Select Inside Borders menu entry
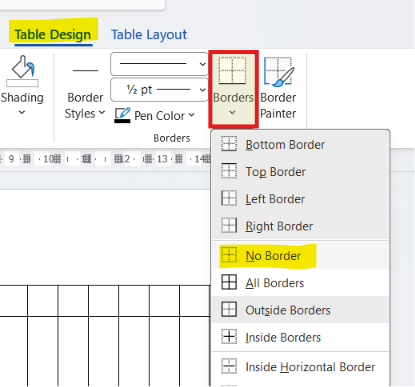 (x=300, y=337)
